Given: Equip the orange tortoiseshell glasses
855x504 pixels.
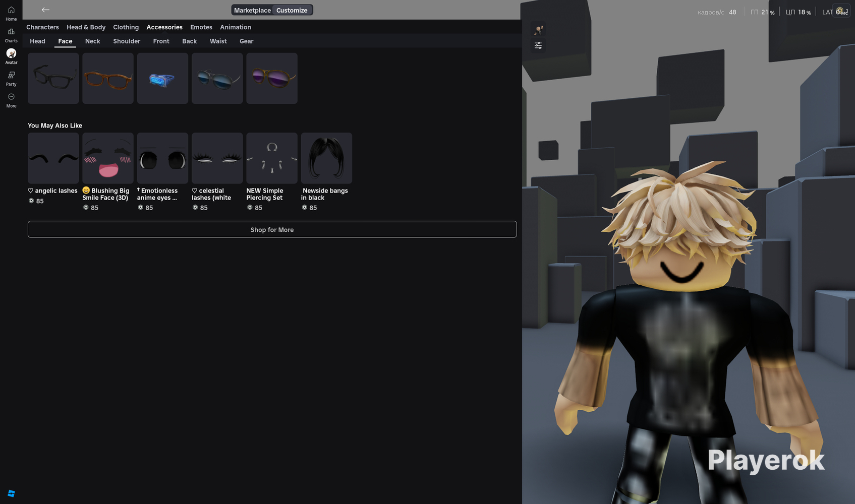Looking at the screenshot, I should (x=108, y=79).
